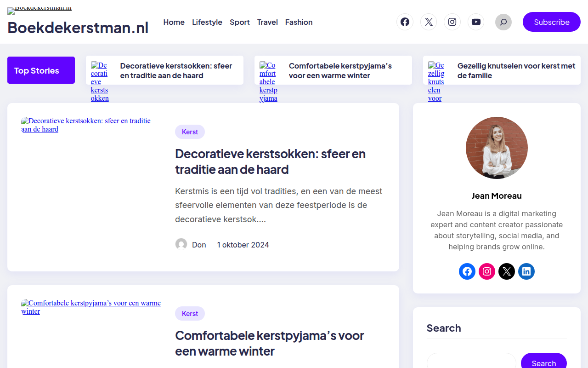Image resolution: width=588 pixels, height=368 pixels.
Task: Click the site logo image in the header
Action: 40,10
